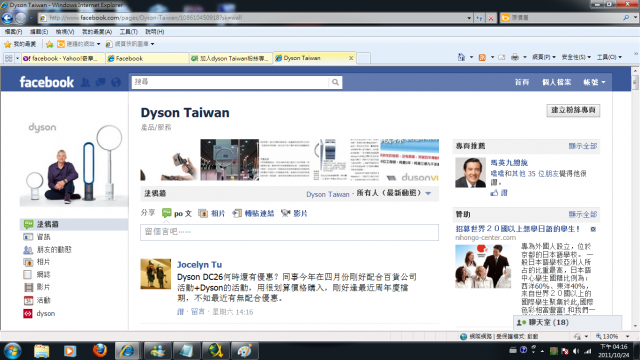Open the File menu

point(13,31)
